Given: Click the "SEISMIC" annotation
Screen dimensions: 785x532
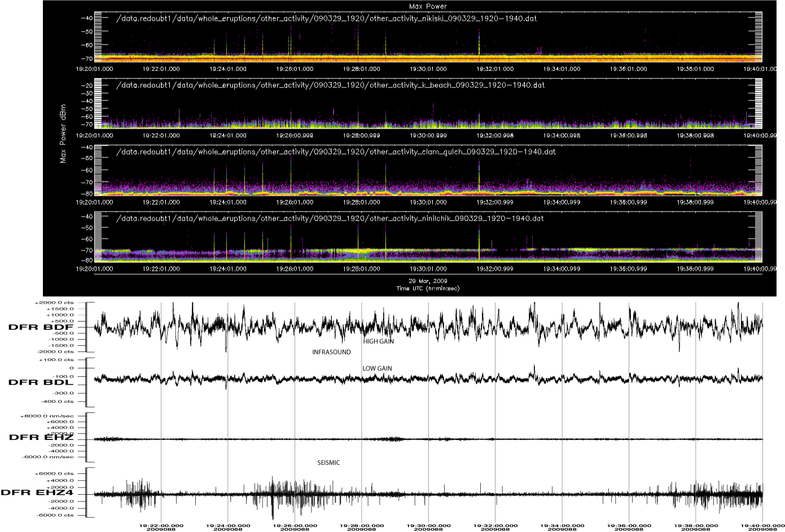Looking at the screenshot, I should tap(328, 463).
